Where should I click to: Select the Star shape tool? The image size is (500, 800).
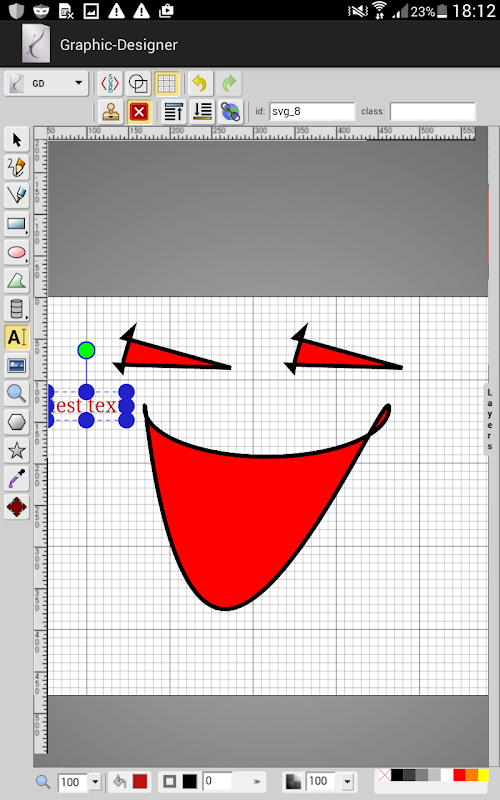[x=16, y=450]
